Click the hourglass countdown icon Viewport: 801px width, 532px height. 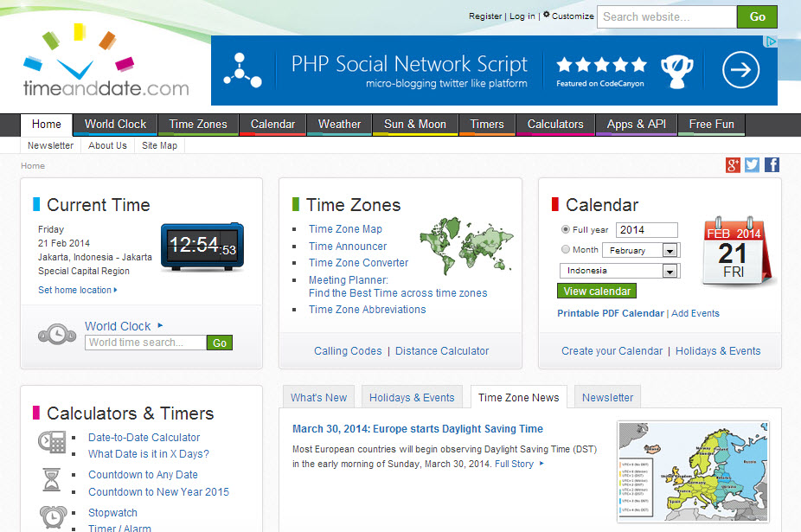52,480
